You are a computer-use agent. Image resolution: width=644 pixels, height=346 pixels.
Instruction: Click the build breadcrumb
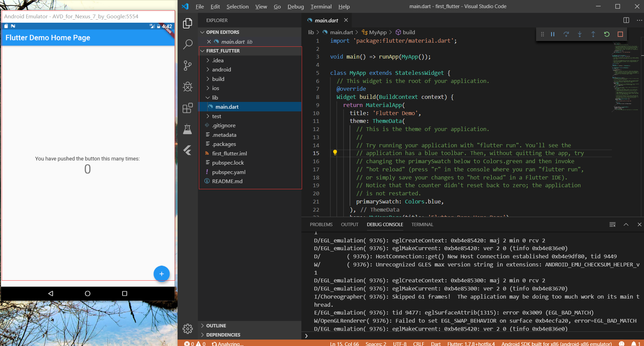coord(405,32)
